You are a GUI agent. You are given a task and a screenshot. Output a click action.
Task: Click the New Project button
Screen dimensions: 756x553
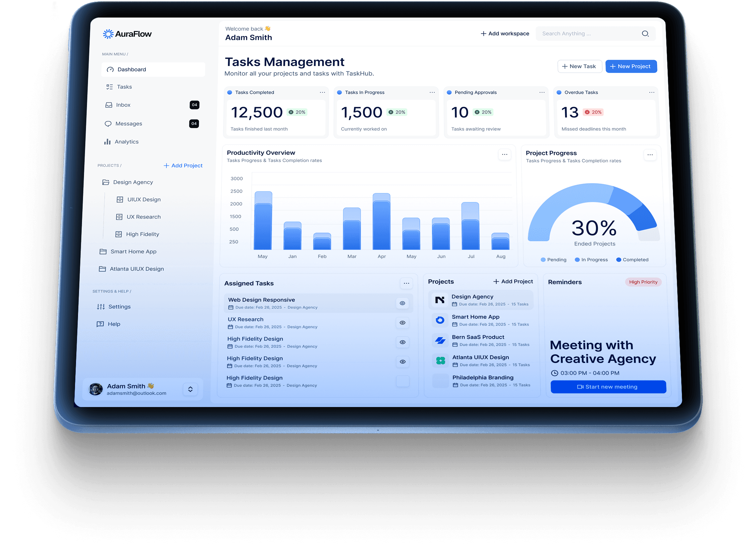click(x=631, y=66)
